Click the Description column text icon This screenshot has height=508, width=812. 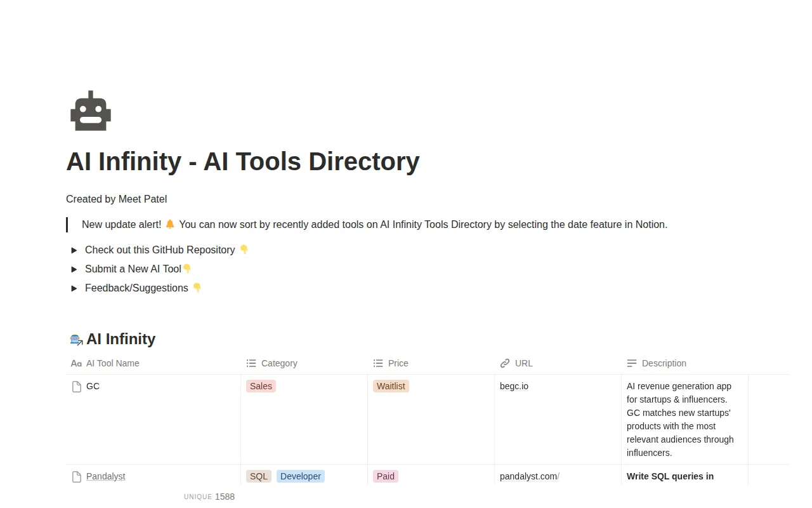632,364
